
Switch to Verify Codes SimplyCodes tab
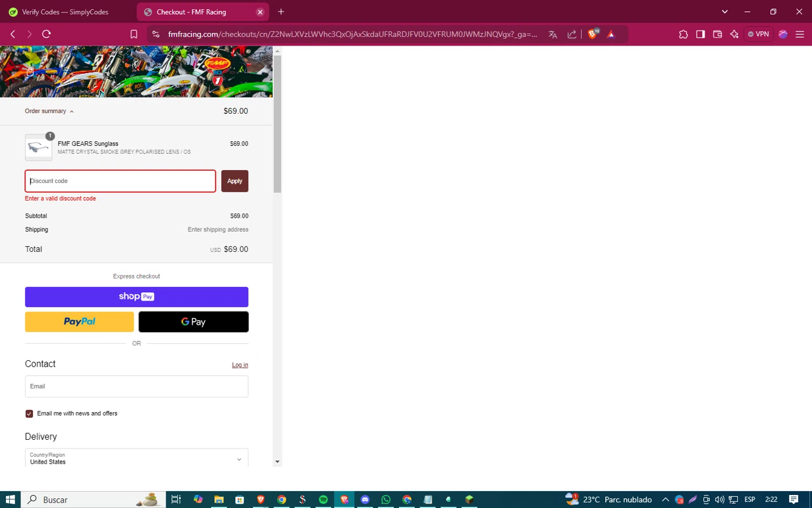[65, 12]
